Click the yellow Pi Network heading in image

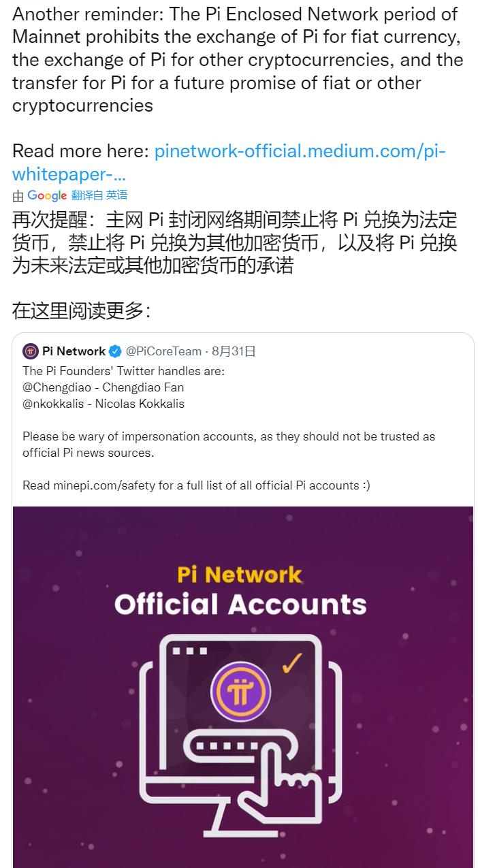click(240, 574)
